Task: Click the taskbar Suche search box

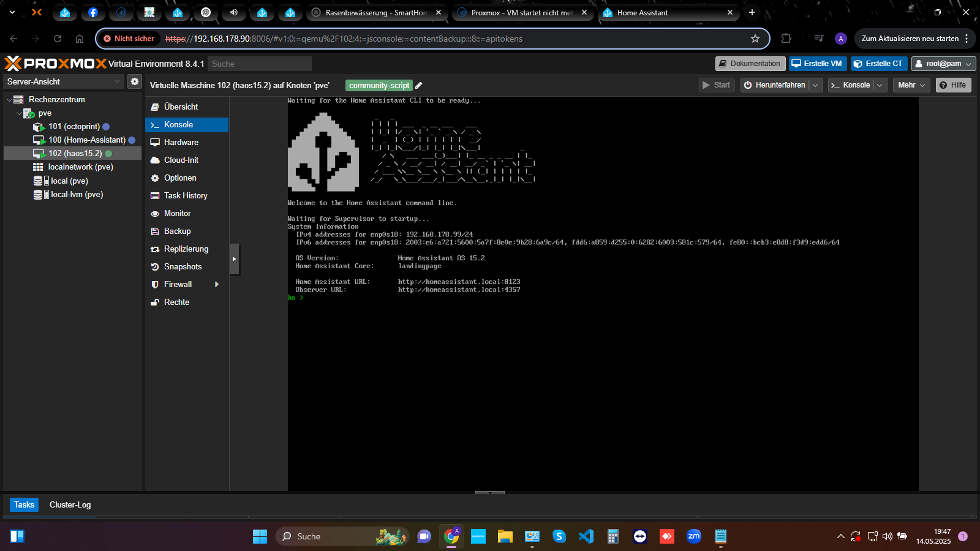Action: [342, 536]
